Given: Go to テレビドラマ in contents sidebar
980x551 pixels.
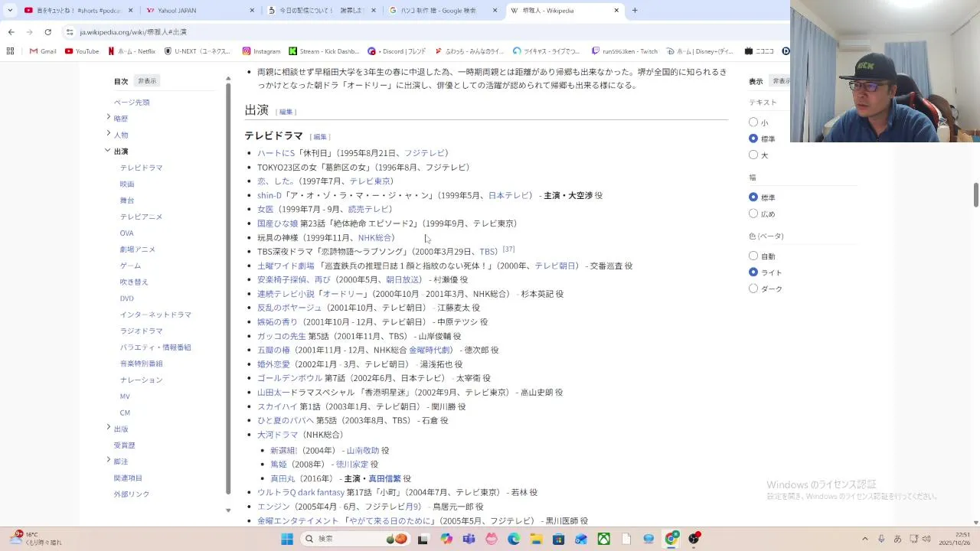Looking at the screenshot, I should point(141,168).
